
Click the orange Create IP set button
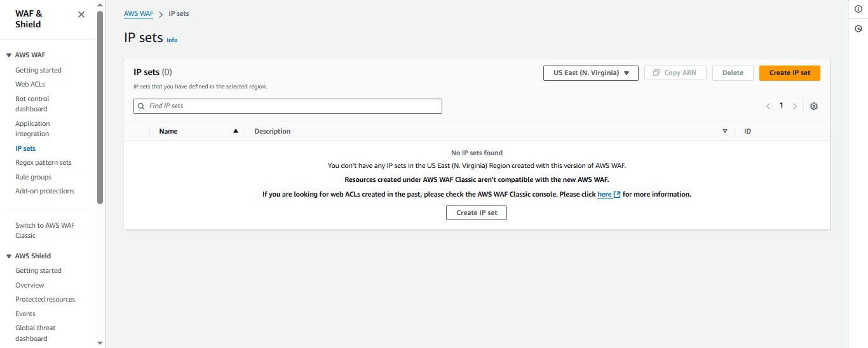point(789,73)
